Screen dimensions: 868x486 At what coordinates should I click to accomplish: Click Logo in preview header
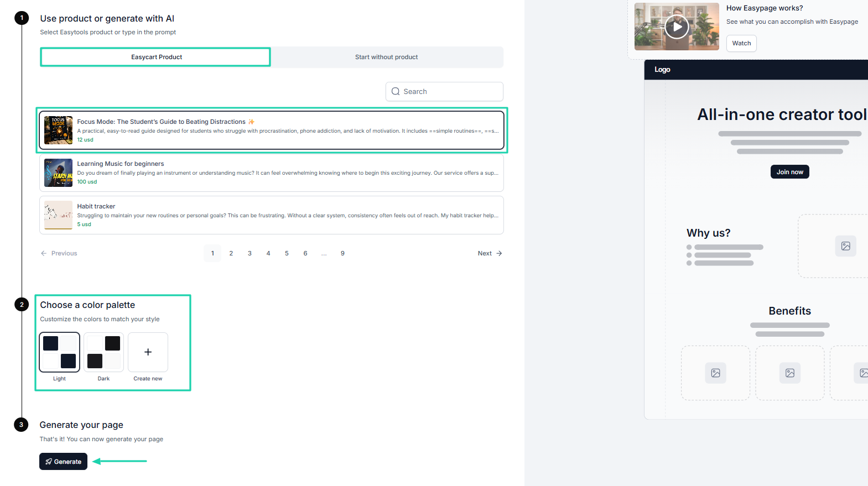[x=662, y=70]
